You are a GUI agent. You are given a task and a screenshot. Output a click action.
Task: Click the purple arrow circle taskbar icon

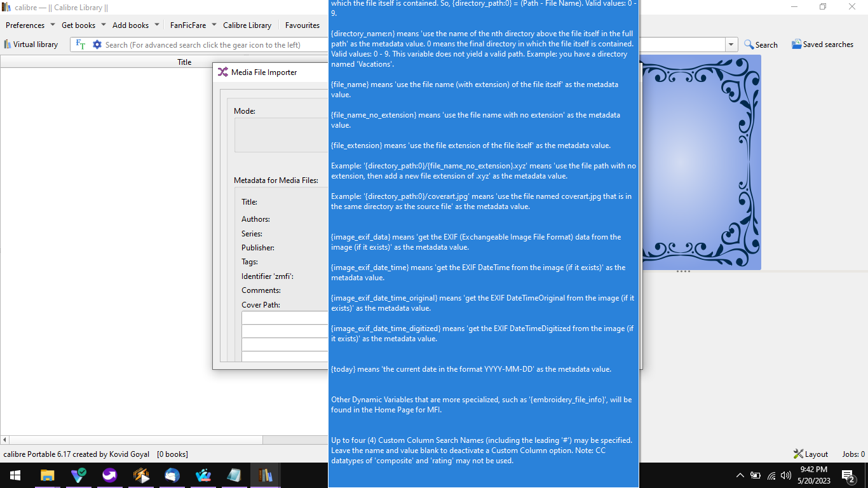(x=110, y=475)
